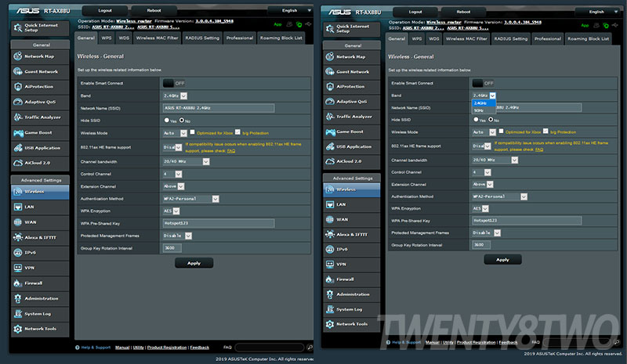Select Hide SSID No in left window

pos(182,120)
